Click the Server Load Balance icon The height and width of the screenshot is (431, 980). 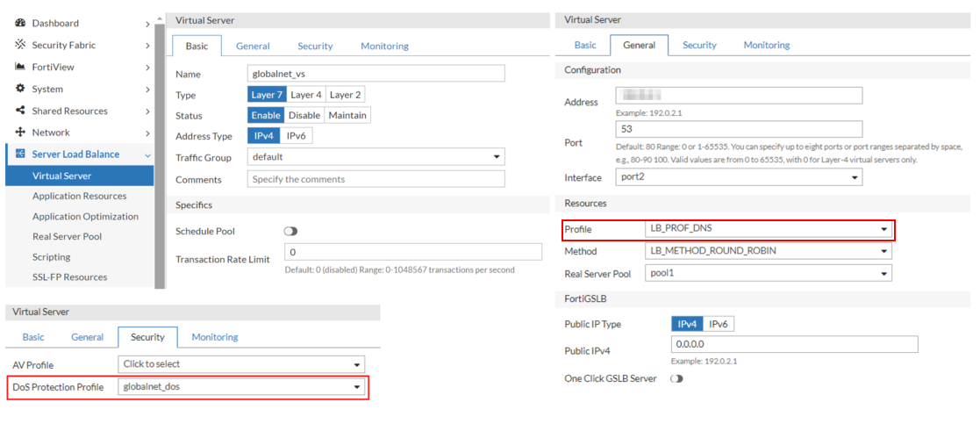[x=20, y=154]
